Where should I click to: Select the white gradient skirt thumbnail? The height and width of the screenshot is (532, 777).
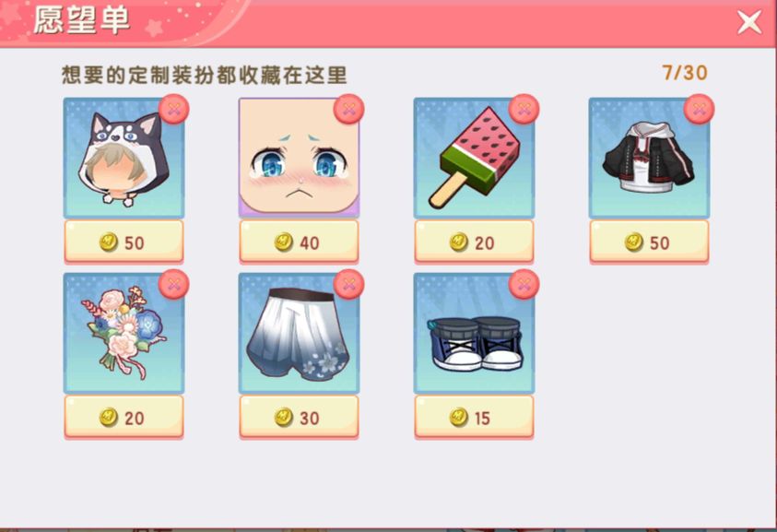click(x=299, y=333)
